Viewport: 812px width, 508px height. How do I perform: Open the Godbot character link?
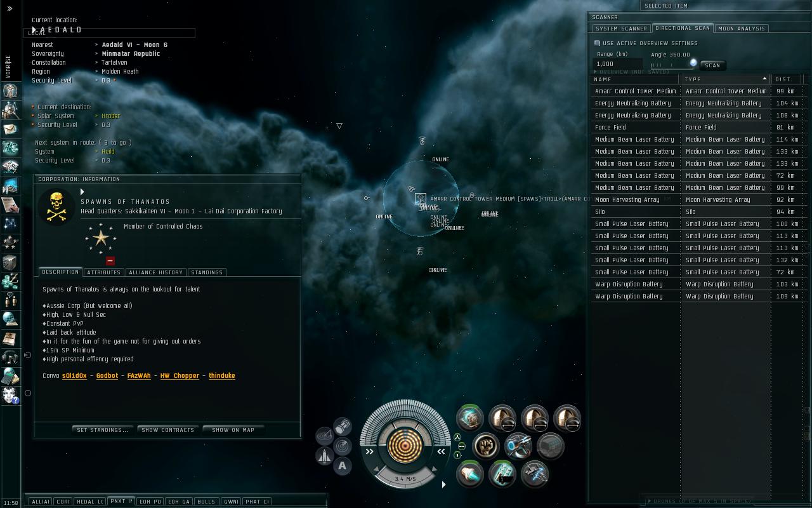pos(107,376)
